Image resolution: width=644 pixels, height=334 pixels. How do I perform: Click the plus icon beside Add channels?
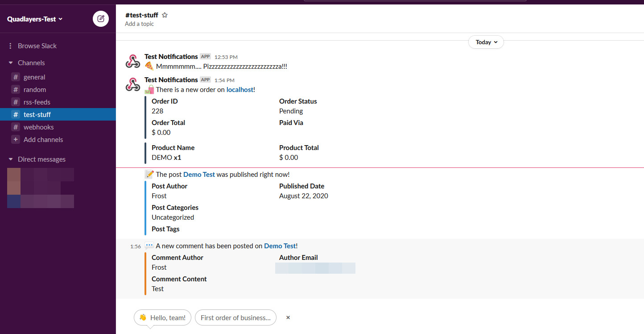(x=16, y=140)
